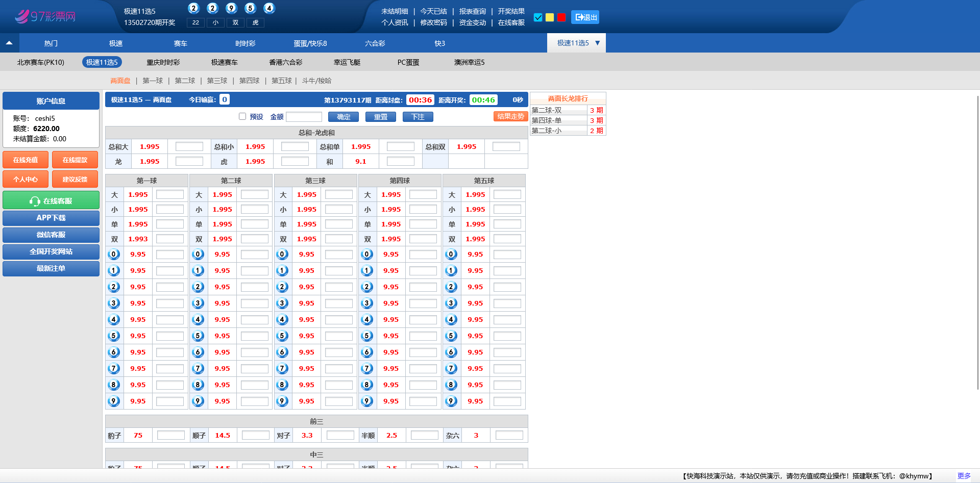Toggle the blue theme checkbox in header
The image size is (980, 483).
538,17
